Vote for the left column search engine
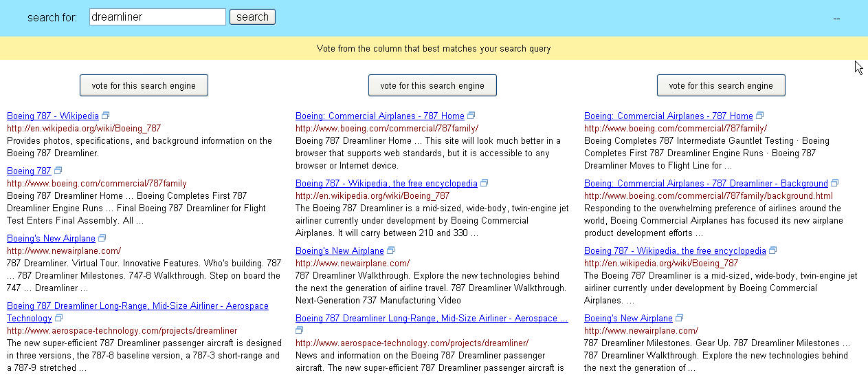Image resolution: width=868 pixels, height=375 pixels. click(144, 85)
